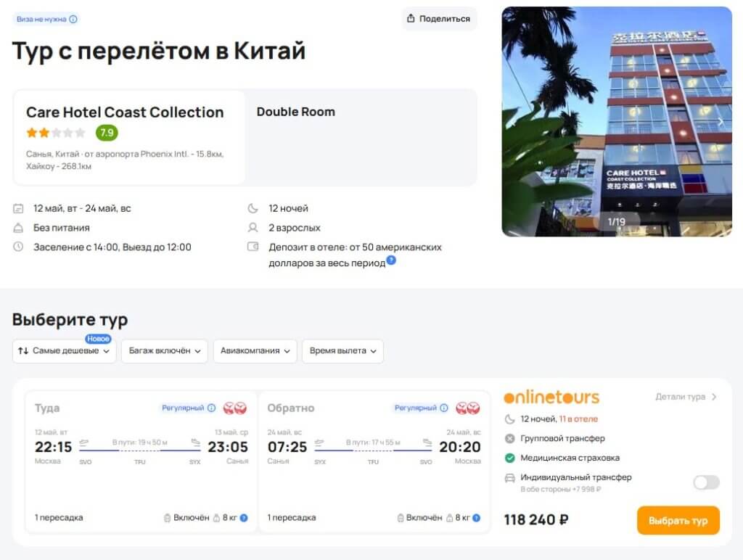Click the moon icon next to '12 ночей'

[x=253, y=208]
